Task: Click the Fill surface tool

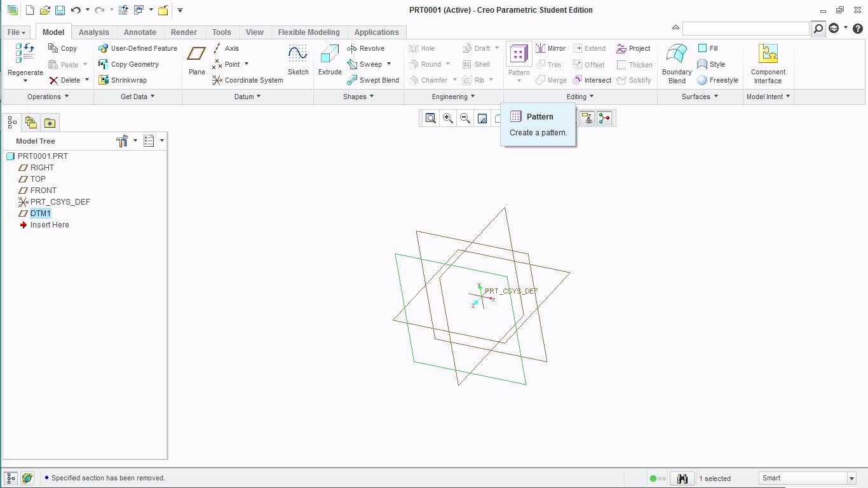Action: (x=708, y=48)
